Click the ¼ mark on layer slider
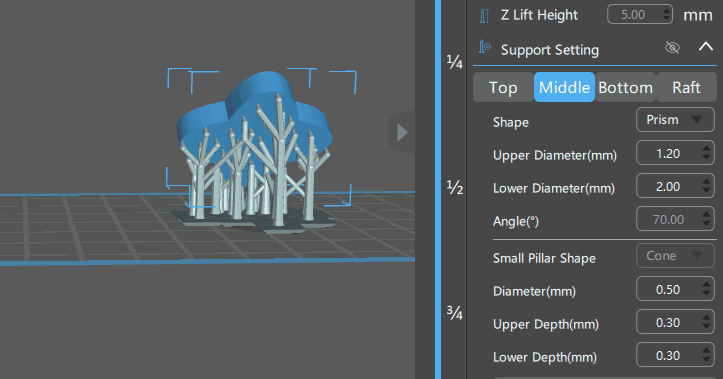 (455, 61)
